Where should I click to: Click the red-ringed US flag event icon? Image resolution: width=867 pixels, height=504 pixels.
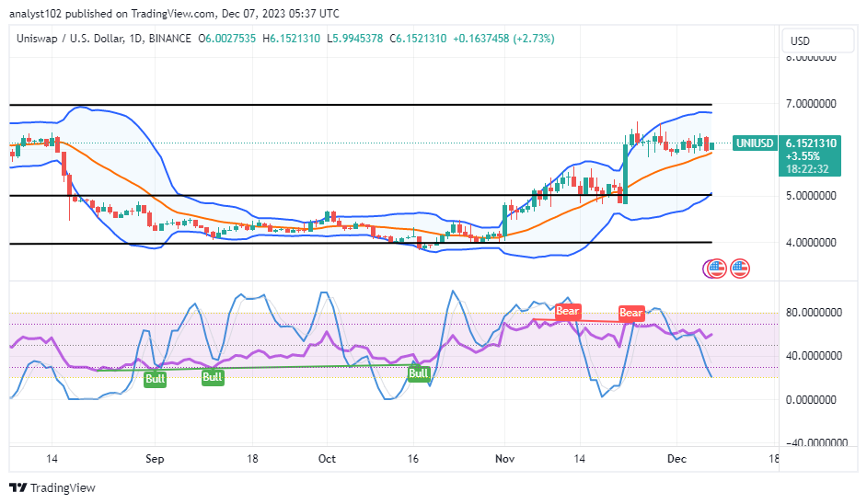740,269
